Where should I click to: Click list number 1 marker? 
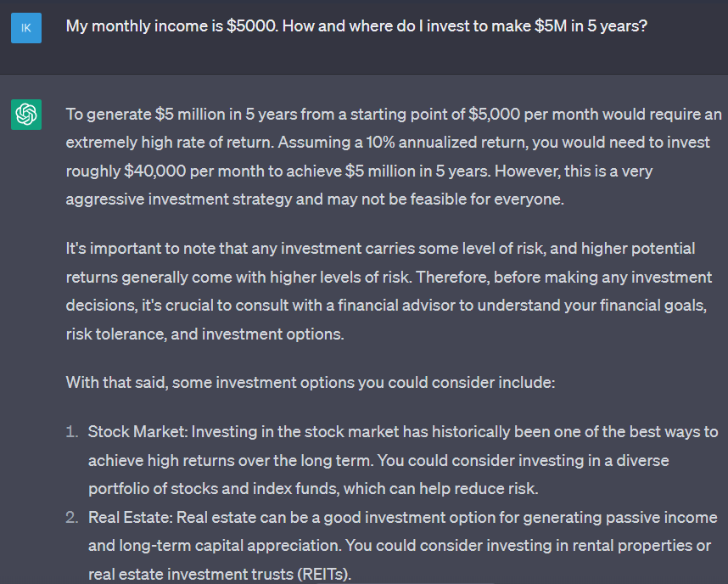pos(72,431)
